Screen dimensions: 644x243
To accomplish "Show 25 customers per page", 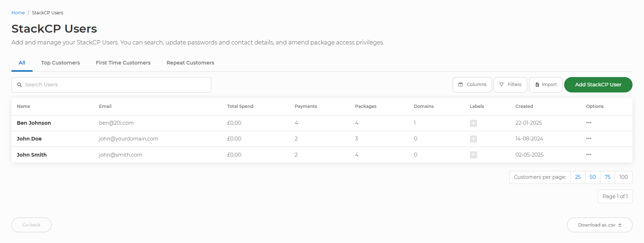I will click(577, 177).
